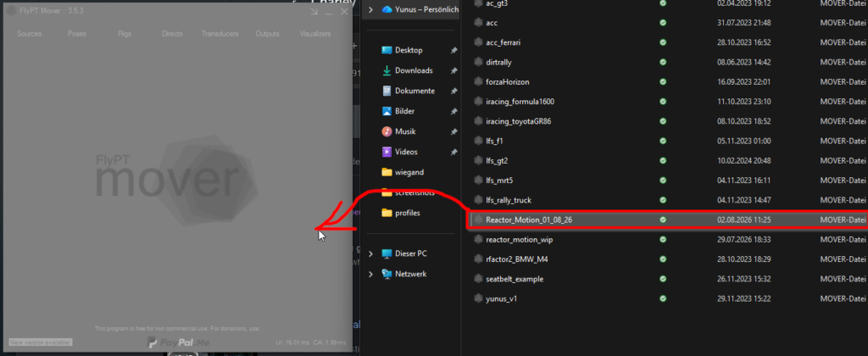Click the pin icon next to Desktop
Image resolution: width=868 pixels, height=356 pixels.
454,50
